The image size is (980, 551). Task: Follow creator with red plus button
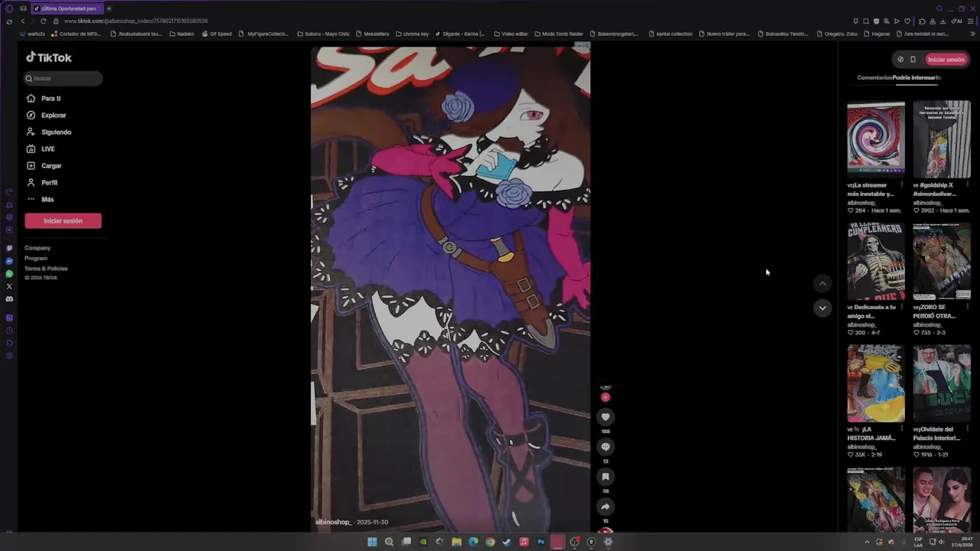(x=606, y=397)
